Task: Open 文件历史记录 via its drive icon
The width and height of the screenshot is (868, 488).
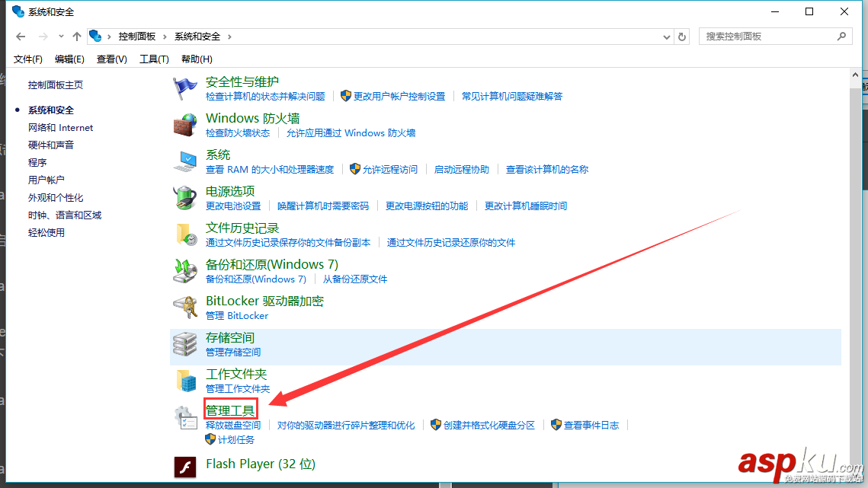Action: click(185, 234)
